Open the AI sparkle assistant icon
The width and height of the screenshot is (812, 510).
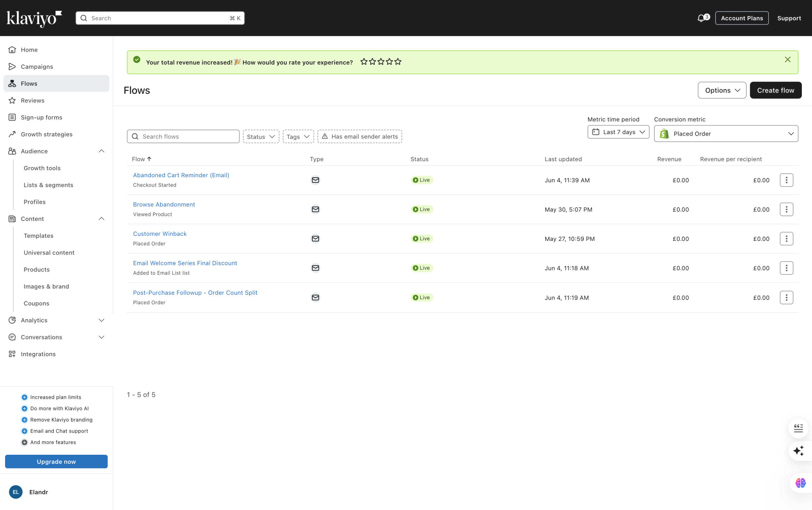(x=798, y=451)
